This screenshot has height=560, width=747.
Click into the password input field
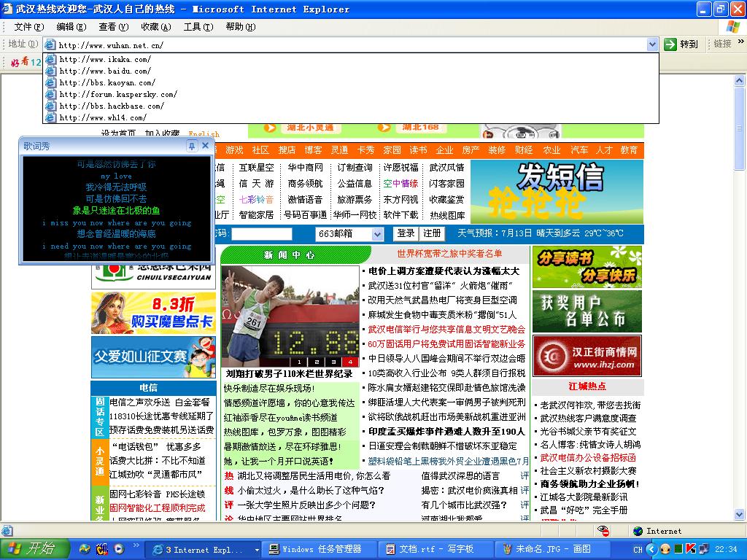click(262, 234)
